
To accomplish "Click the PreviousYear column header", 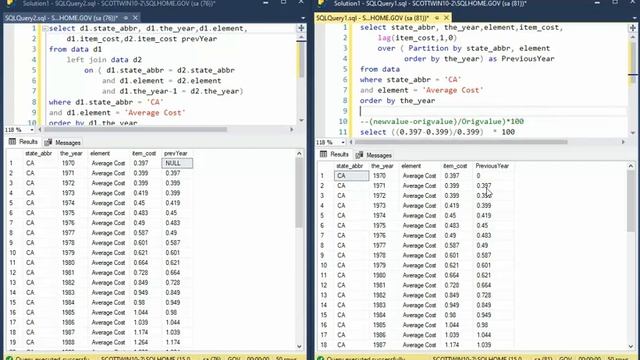I will [493, 166].
